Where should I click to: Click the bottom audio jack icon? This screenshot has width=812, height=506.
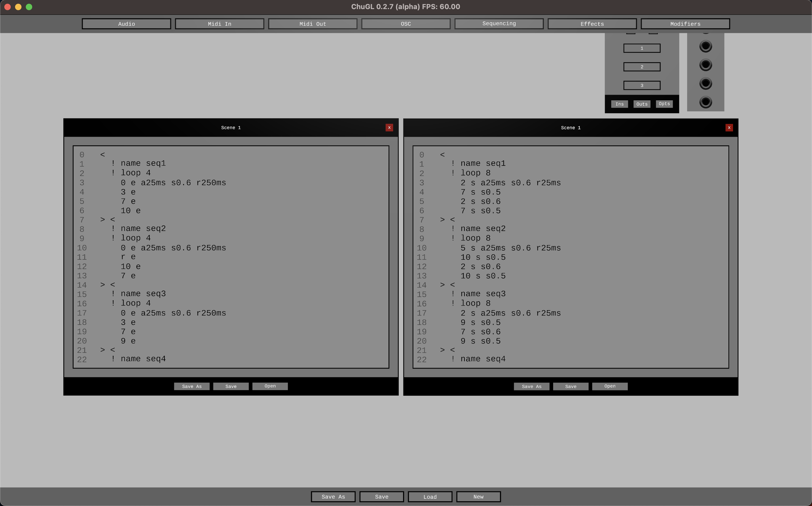705,101
